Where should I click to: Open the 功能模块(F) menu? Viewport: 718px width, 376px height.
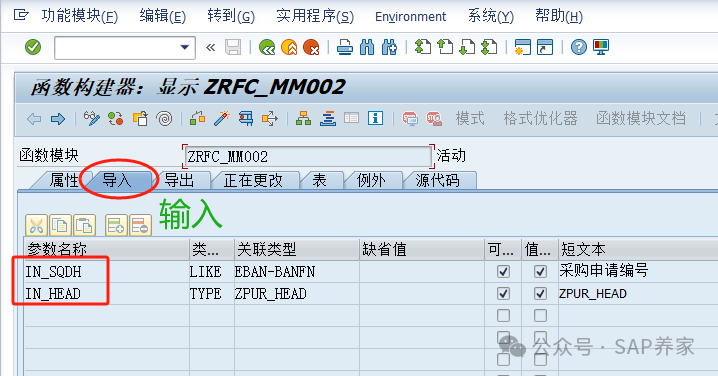coord(80,16)
